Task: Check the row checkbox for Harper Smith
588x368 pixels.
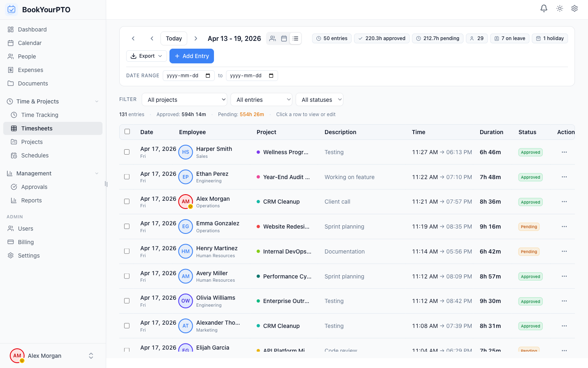Action: pos(127,152)
